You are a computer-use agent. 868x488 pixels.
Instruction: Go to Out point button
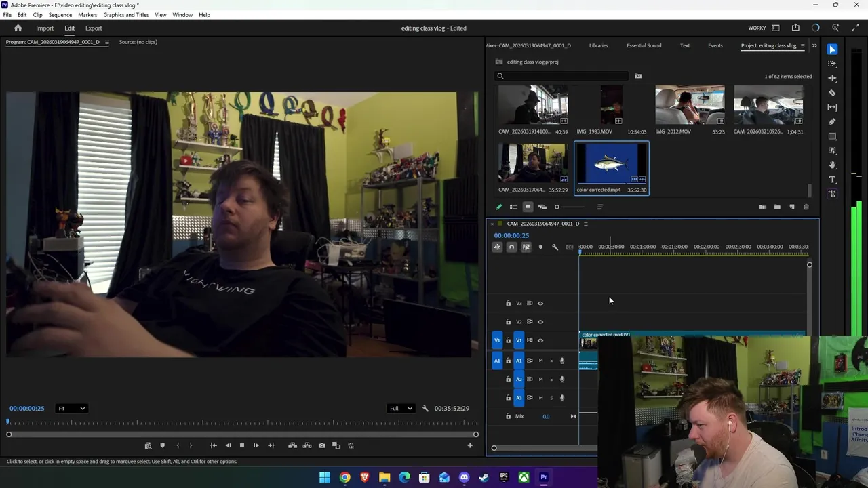271,445
